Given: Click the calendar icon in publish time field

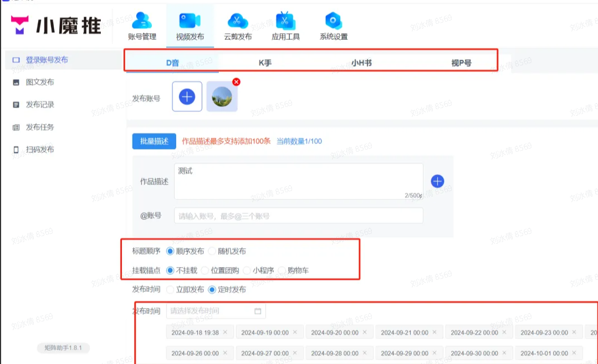Looking at the screenshot, I should [258, 311].
